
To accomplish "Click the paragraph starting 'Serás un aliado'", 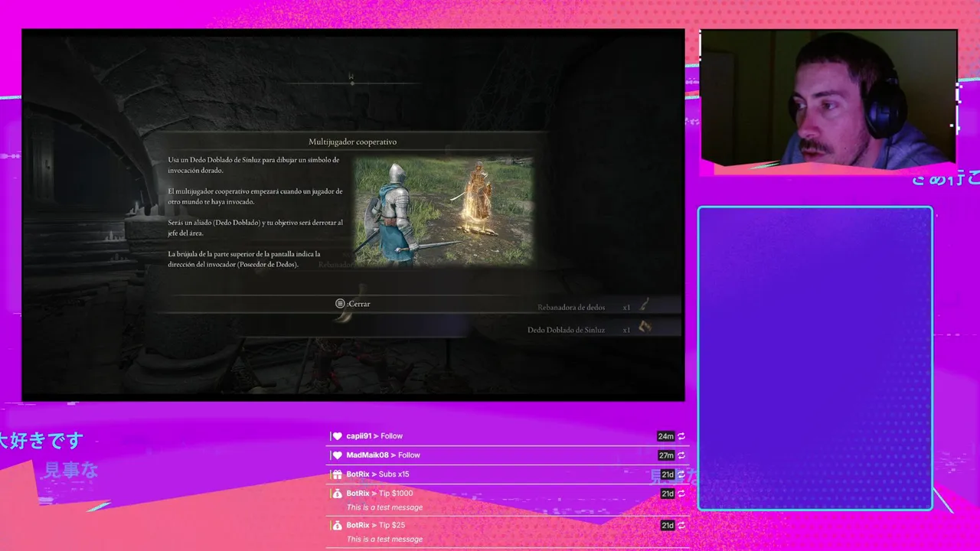I will coord(255,227).
